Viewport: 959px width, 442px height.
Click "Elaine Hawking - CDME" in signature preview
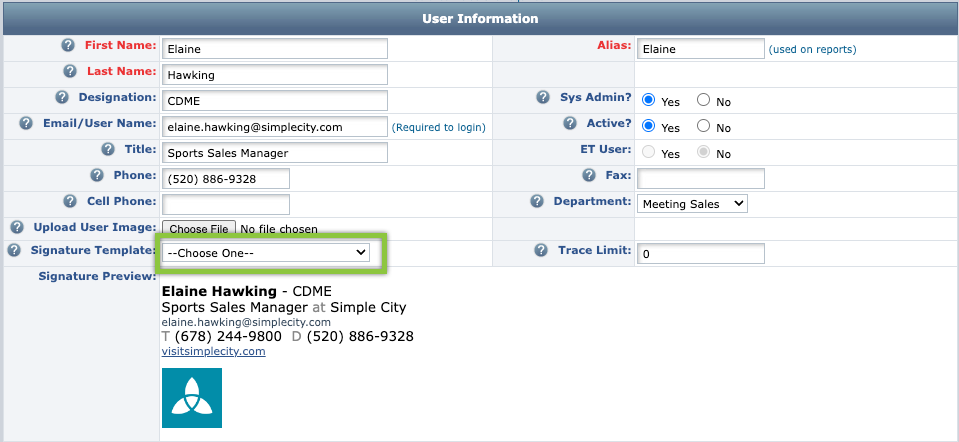tap(246, 291)
